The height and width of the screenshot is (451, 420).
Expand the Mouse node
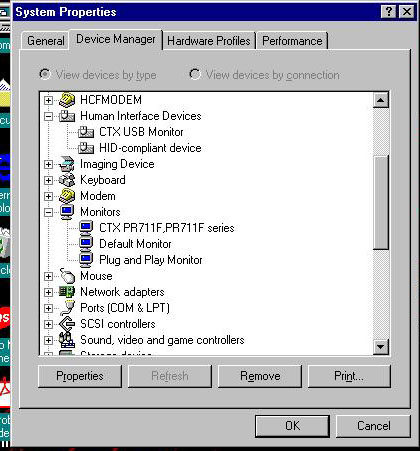click(x=48, y=276)
